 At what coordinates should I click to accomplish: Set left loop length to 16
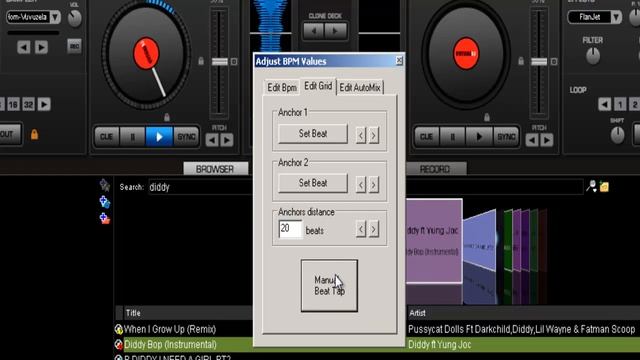13,104
